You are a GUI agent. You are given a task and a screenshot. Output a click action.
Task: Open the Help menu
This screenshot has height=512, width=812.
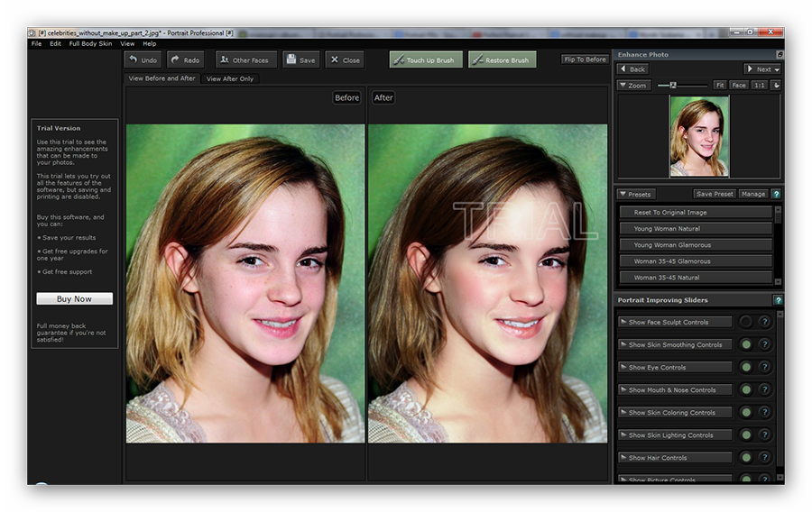[x=150, y=43]
